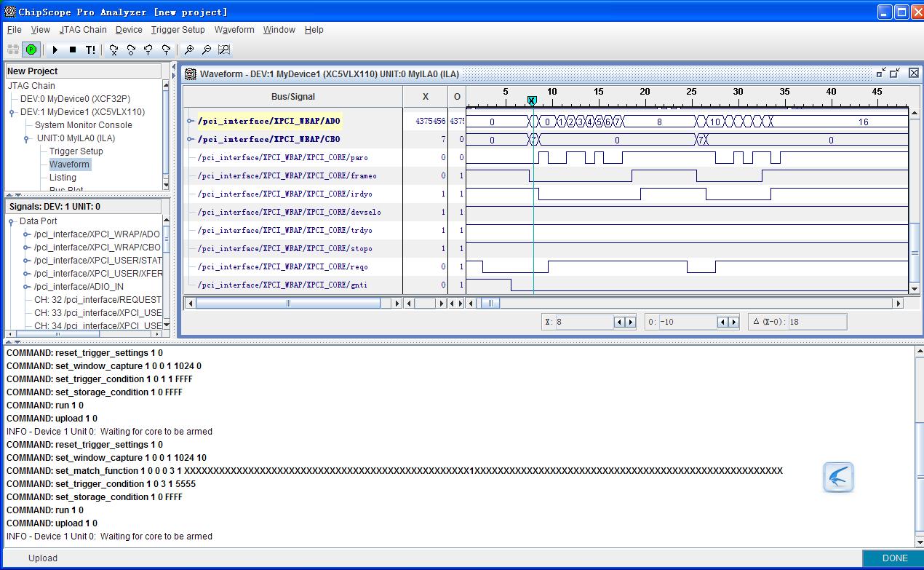Click the go to next trigger icon
This screenshot has width=924, height=570.
click(x=166, y=50)
